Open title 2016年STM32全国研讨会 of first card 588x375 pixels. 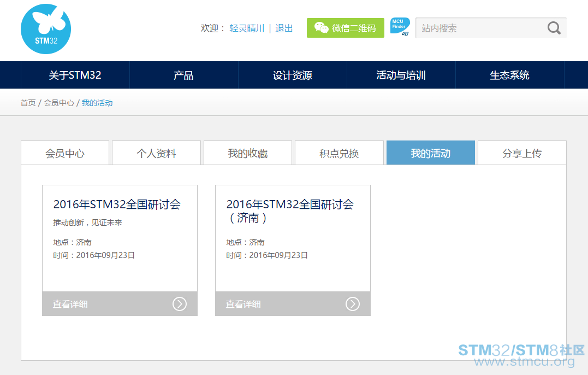(117, 204)
